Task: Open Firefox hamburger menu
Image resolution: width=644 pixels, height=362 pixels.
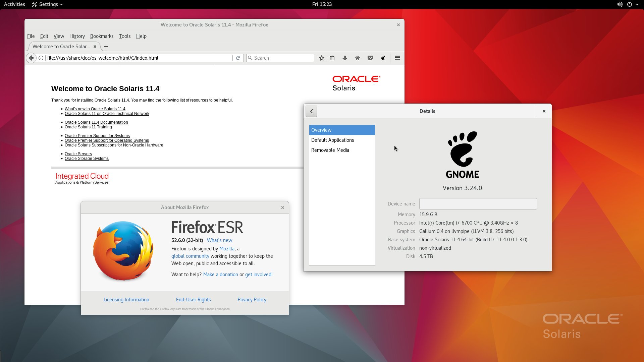Action: (397, 58)
